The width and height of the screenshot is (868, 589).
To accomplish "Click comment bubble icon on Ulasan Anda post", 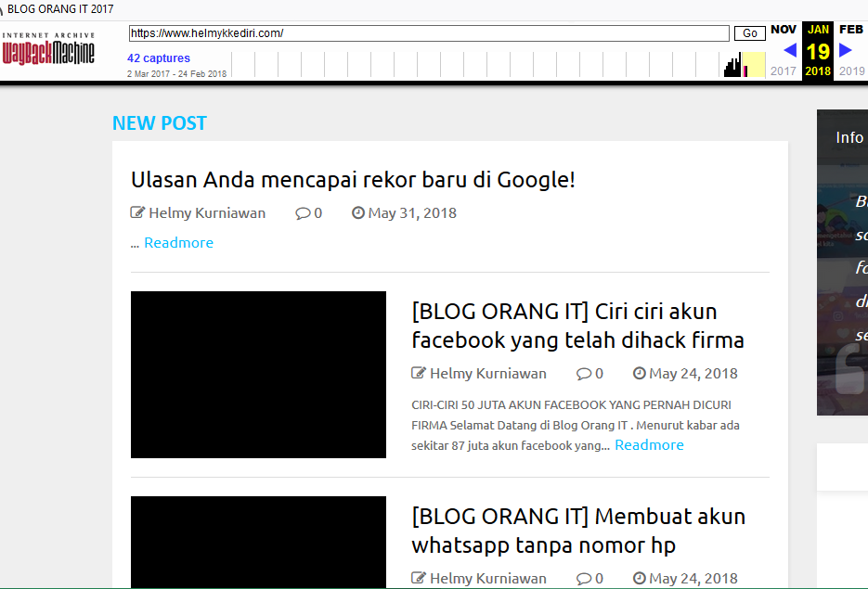I will coord(303,213).
